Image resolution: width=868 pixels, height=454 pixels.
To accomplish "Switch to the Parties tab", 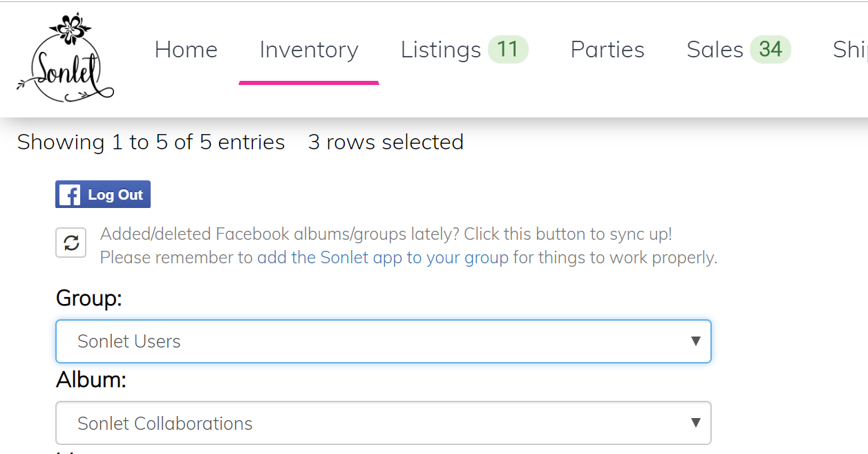I will pos(607,50).
